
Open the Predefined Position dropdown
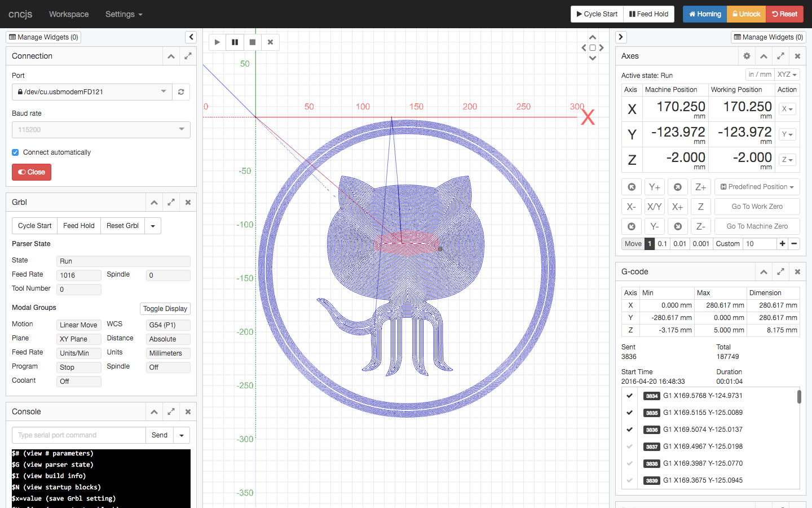(x=757, y=187)
